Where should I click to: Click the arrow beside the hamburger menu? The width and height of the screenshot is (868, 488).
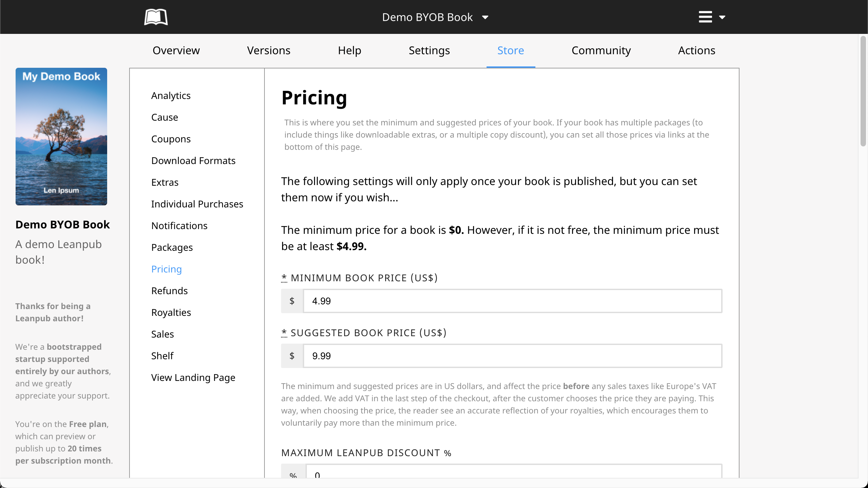(x=722, y=17)
